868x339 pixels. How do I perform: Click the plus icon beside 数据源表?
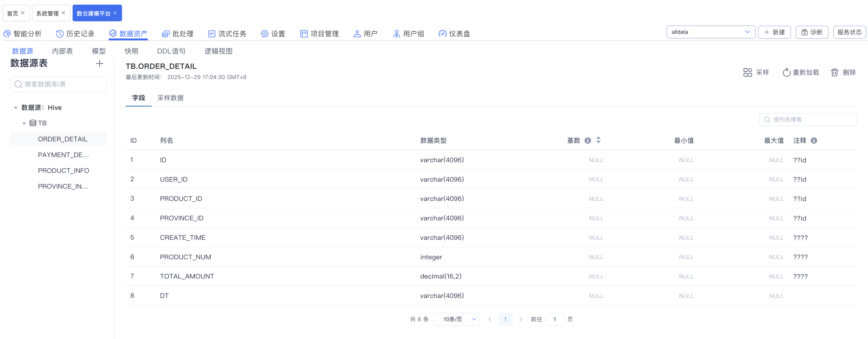(x=100, y=64)
